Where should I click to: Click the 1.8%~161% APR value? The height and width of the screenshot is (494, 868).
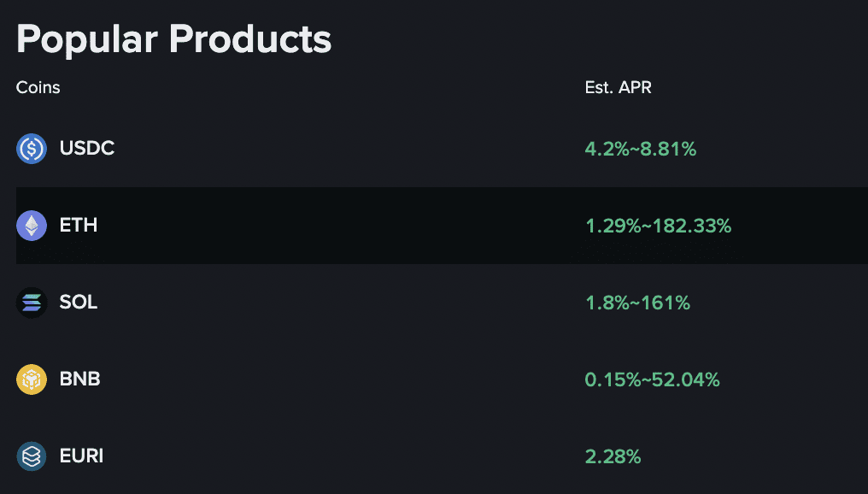click(x=637, y=303)
